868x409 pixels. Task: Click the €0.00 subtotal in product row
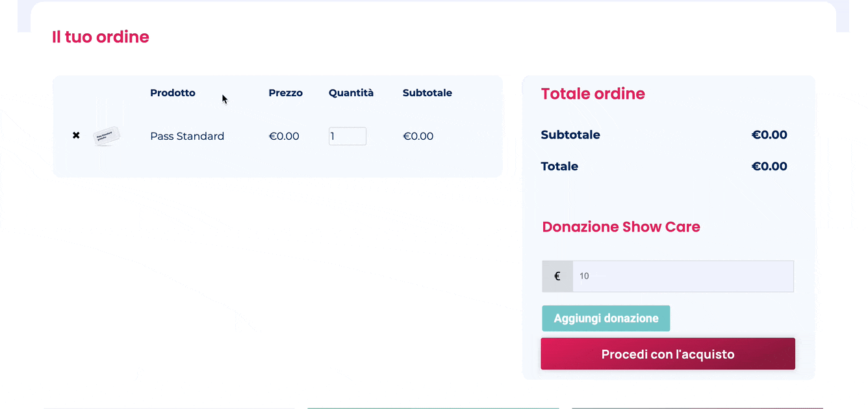pos(418,136)
